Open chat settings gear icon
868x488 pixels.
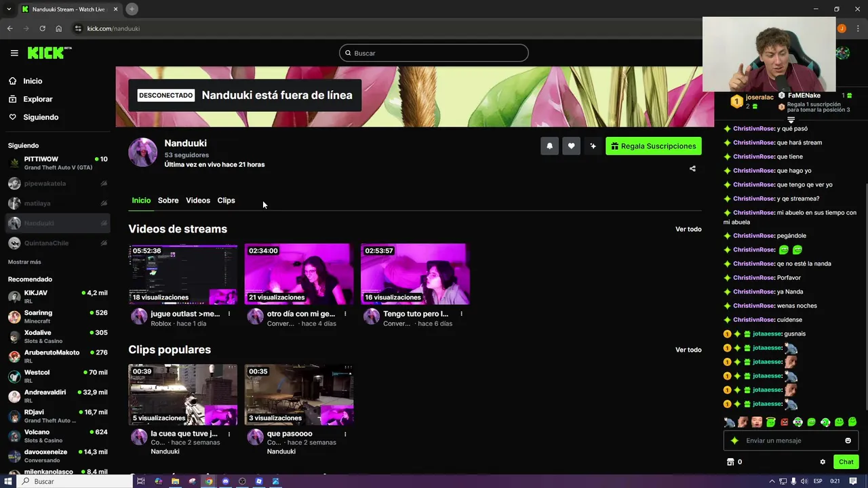823,462
